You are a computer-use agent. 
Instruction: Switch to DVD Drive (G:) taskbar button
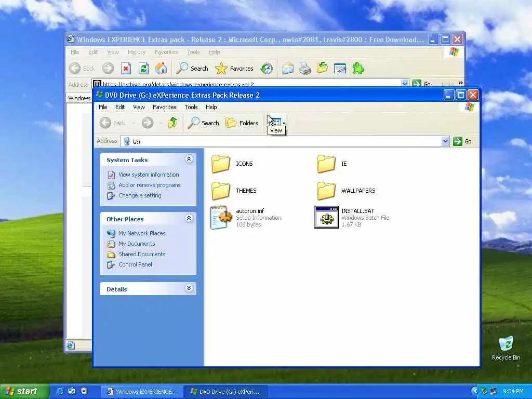point(226,392)
